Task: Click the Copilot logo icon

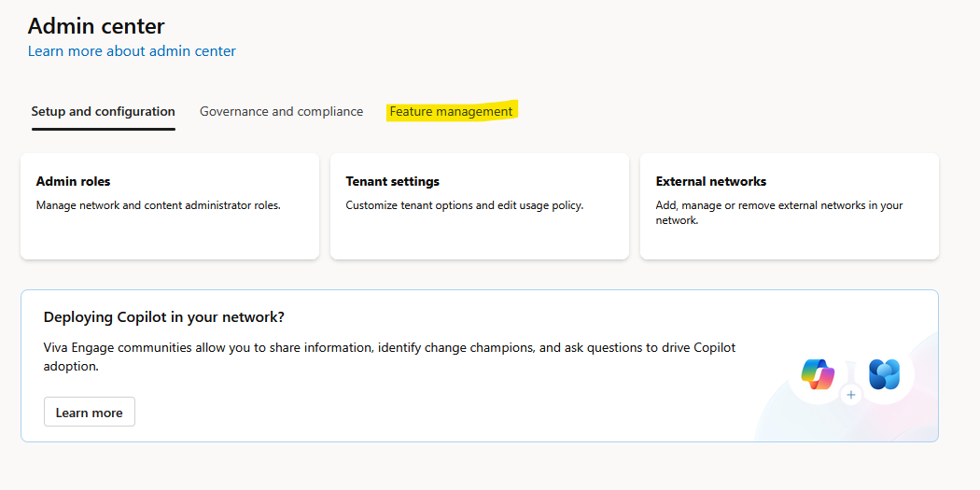Action: (x=818, y=375)
